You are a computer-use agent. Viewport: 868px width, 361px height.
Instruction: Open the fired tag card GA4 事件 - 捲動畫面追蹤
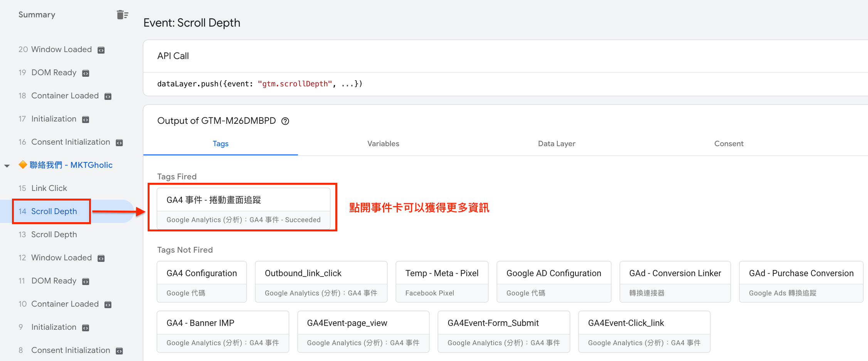(x=244, y=208)
